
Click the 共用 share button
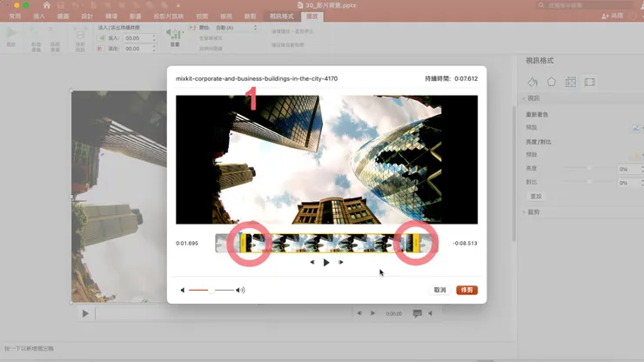coord(613,16)
